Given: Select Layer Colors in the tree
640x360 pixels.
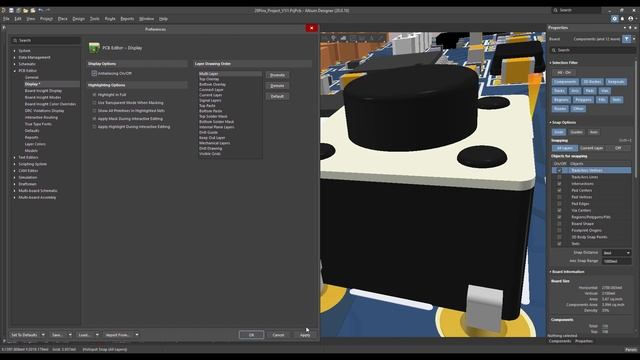Looking at the screenshot, I should pos(35,144).
